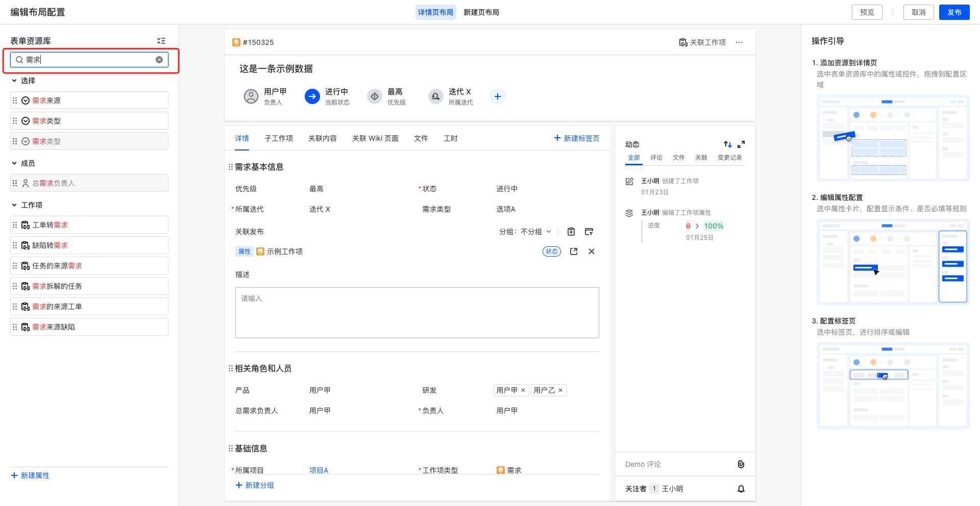Select 关联 tab in 动态
This screenshot has width=980, height=506.
(x=701, y=158)
